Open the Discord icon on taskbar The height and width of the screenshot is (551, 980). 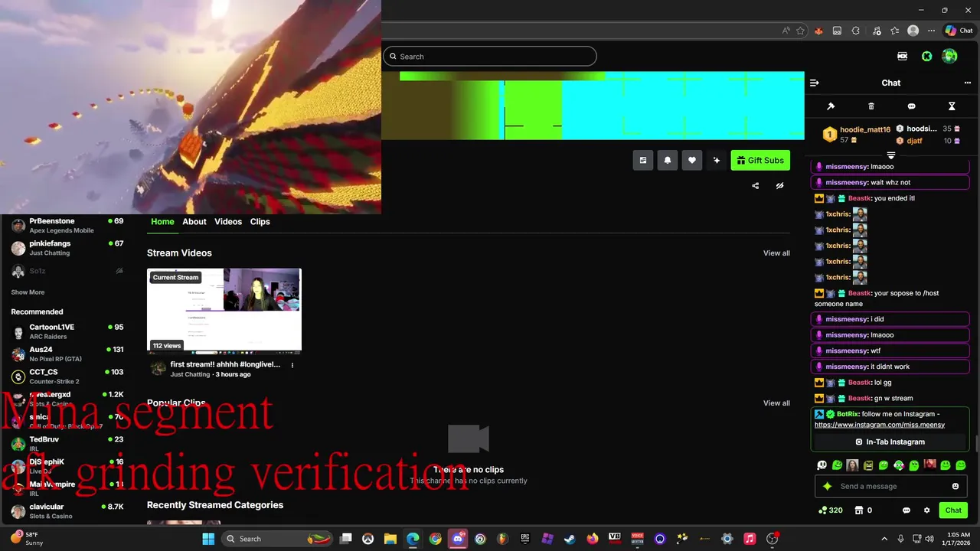(x=458, y=539)
